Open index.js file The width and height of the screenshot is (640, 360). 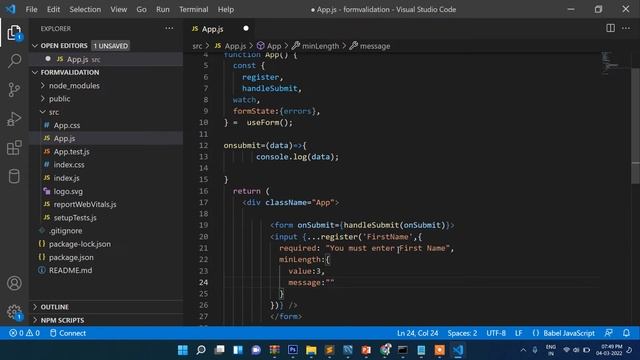[x=106, y=178]
